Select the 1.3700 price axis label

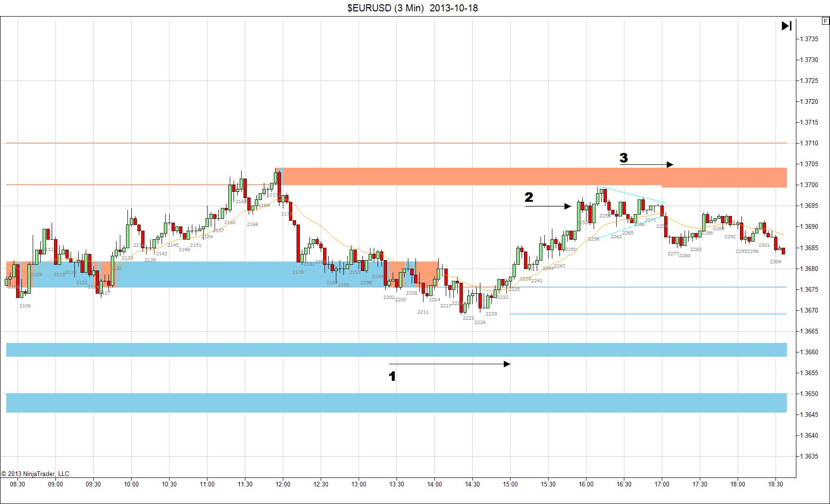point(809,185)
